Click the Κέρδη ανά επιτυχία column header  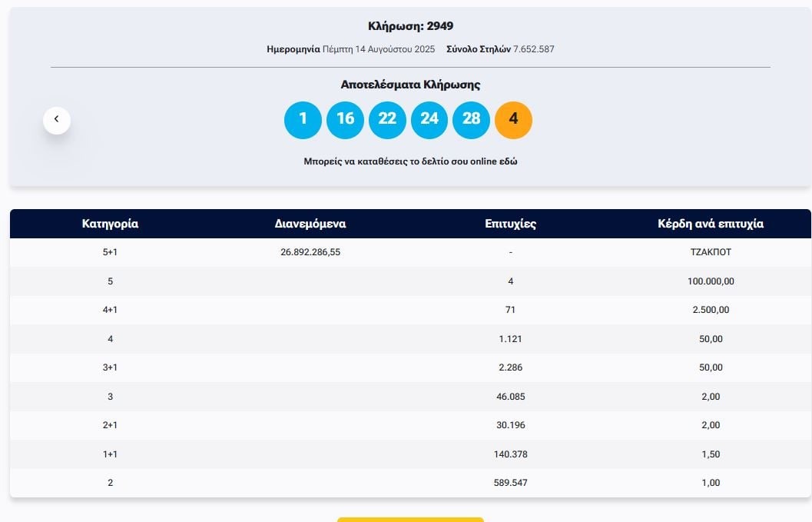tap(711, 224)
